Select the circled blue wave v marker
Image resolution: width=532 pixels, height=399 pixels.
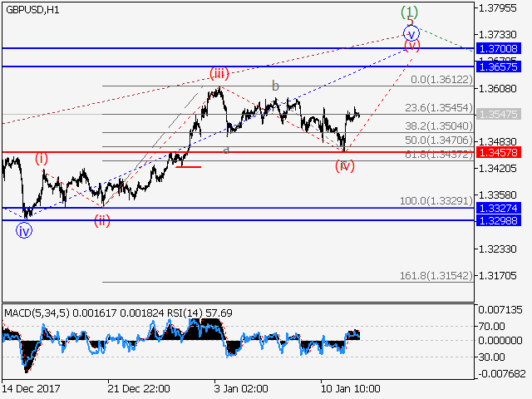(411, 33)
